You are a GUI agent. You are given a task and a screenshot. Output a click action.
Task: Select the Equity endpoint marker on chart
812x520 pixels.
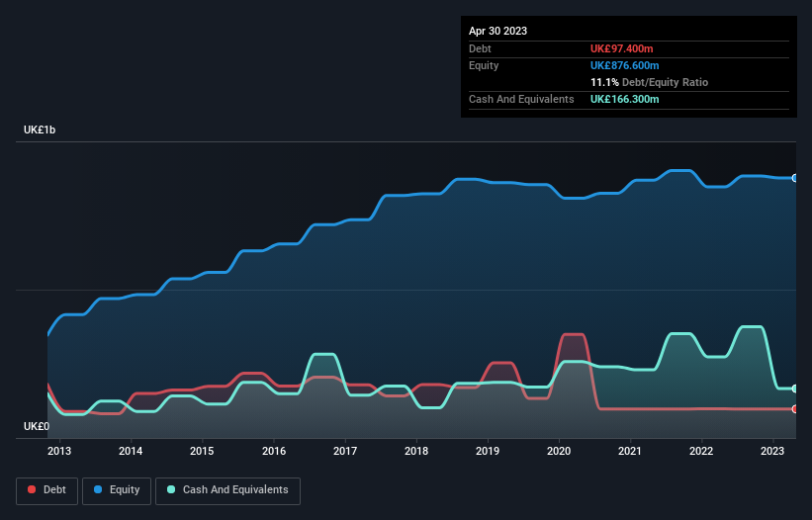tap(795, 178)
